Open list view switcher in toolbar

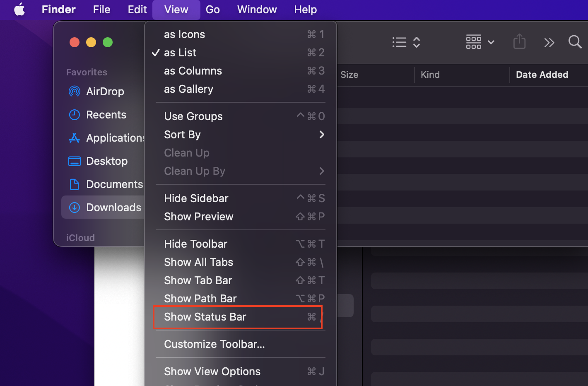406,42
